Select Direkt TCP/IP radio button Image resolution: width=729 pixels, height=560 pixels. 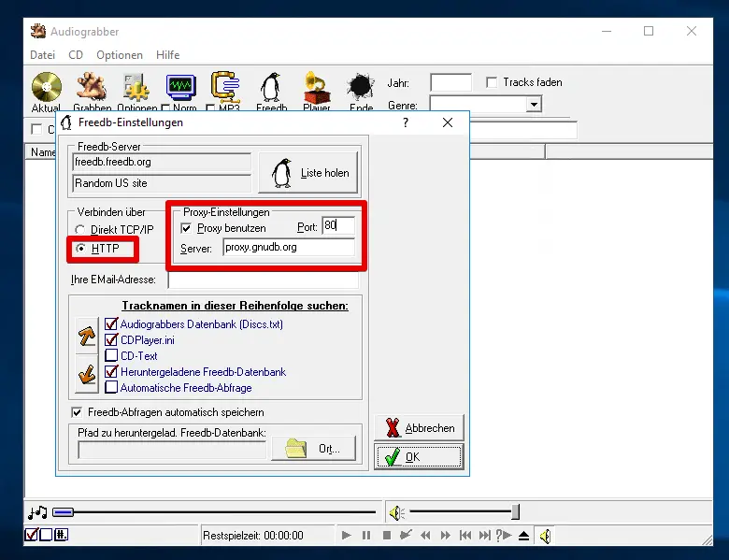click(x=80, y=230)
